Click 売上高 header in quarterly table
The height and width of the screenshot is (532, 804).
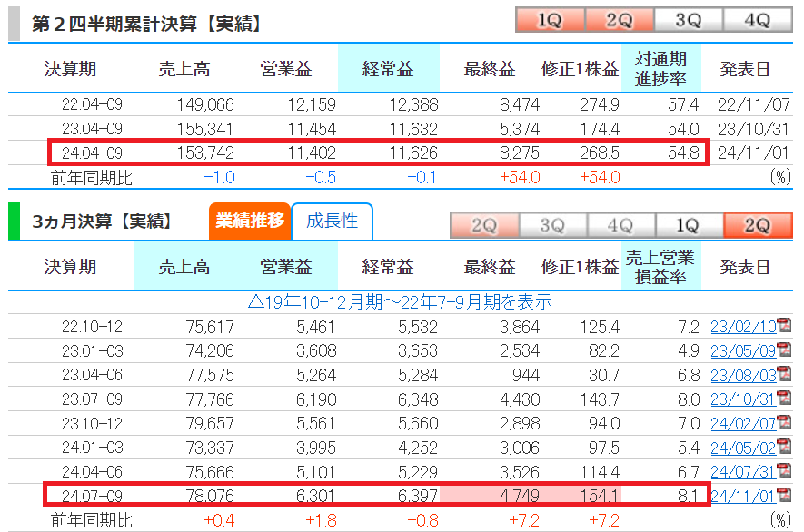(184, 267)
